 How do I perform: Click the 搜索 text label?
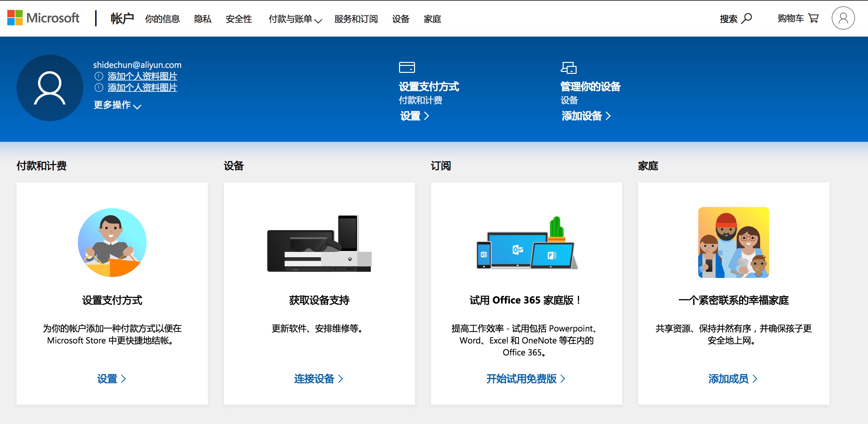[x=728, y=19]
